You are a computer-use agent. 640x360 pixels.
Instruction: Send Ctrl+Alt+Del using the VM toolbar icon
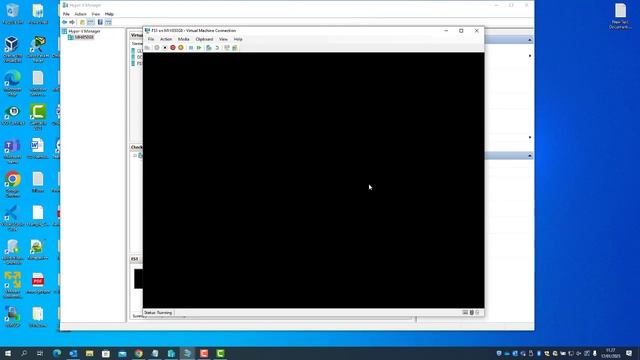pyautogui.click(x=147, y=48)
